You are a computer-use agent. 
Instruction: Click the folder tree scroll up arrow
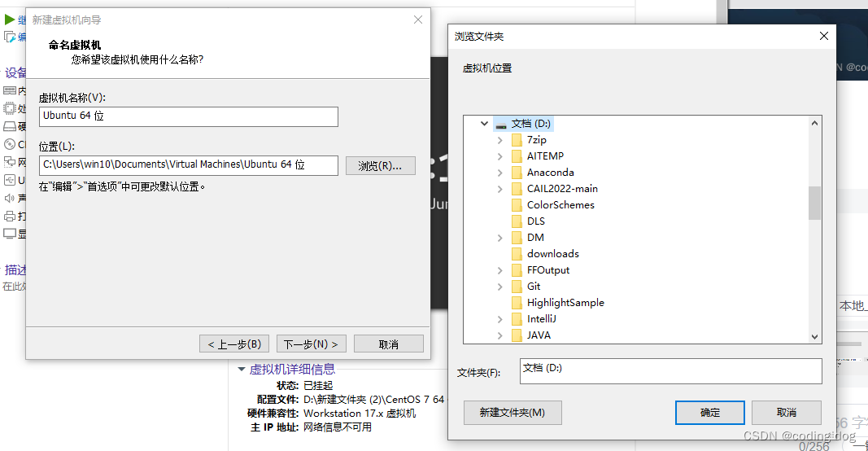point(814,123)
